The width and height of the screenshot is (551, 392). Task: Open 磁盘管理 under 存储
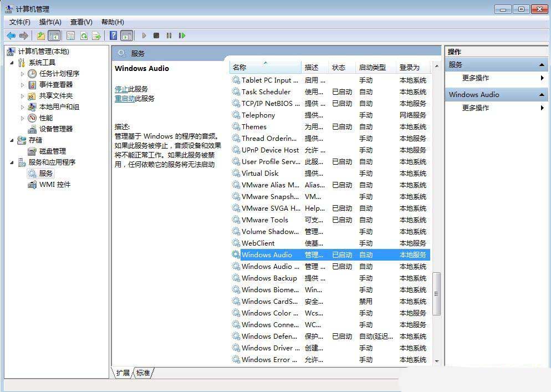pyautogui.click(x=53, y=151)
